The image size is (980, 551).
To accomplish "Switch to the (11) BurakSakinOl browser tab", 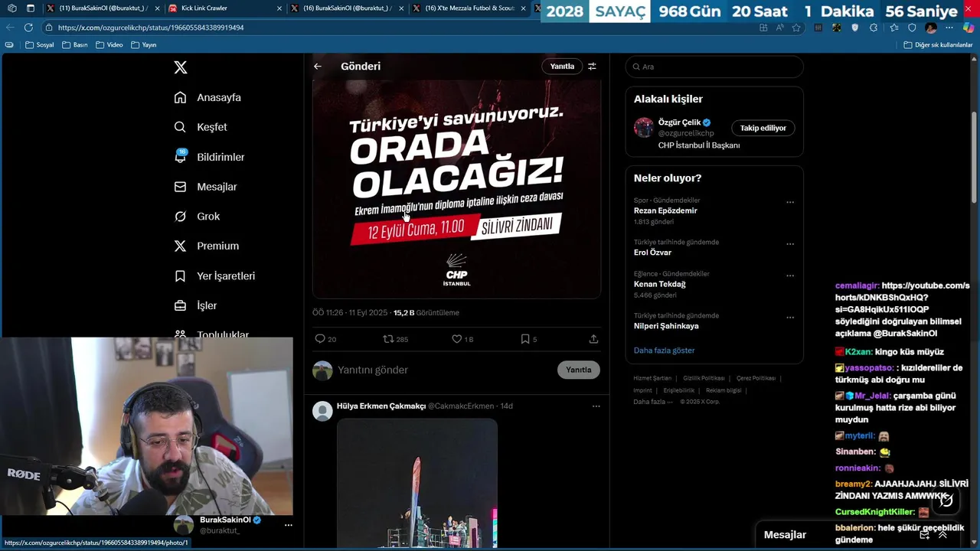I will pyautogui.click(x=103, y=8).
